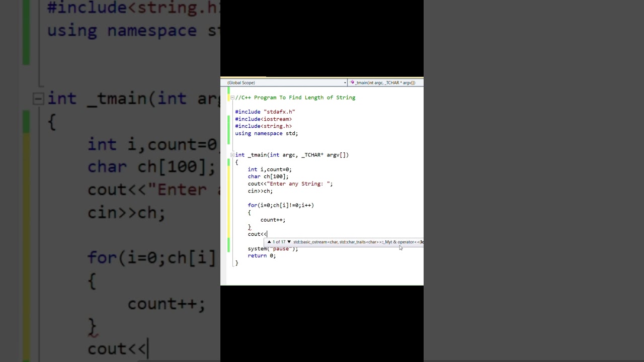Image resolution: width=644 pixels, height=362 pixels.
Task: Click the 'return 0;' line
Action: click(x=262, y=255)
